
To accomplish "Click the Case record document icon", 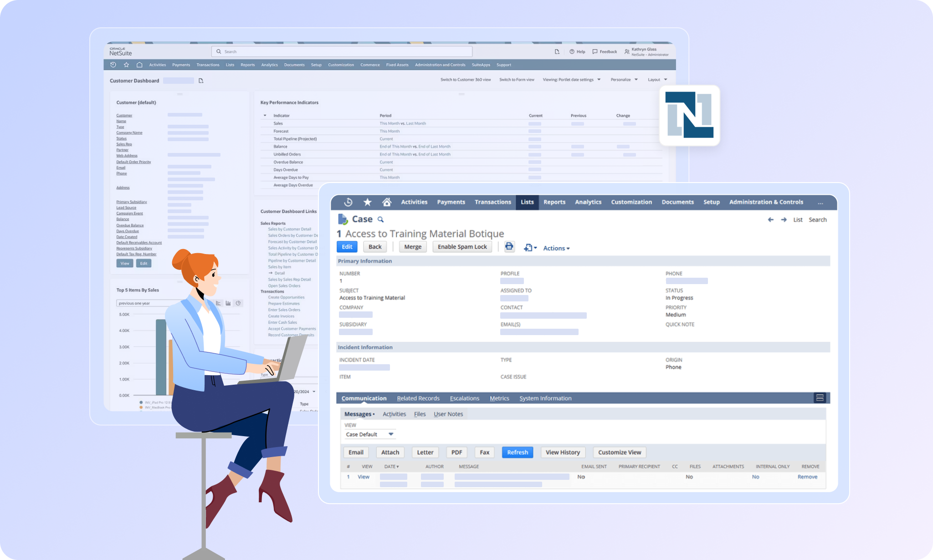I will point(343,219).
